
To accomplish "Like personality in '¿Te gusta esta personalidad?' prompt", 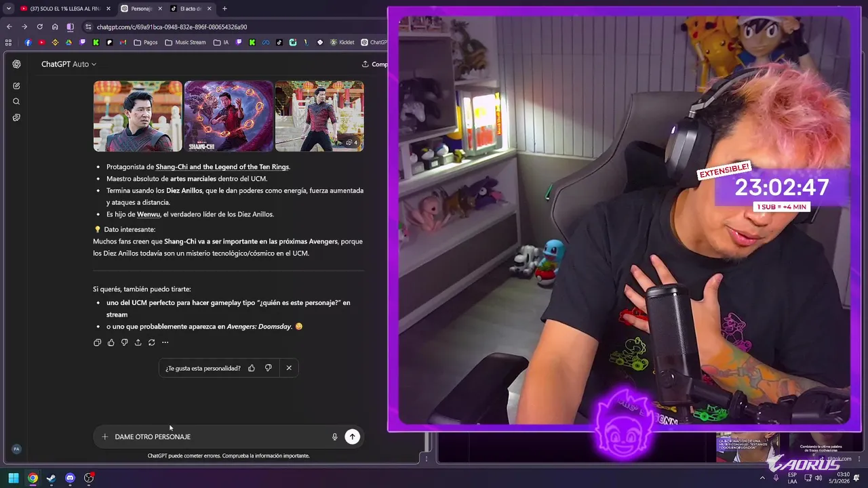I will click(252, 368).
